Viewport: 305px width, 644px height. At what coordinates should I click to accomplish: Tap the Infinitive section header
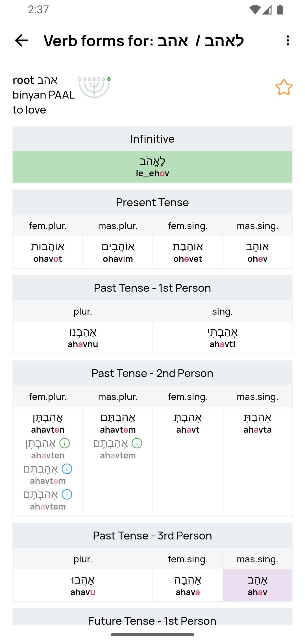(152, 139)
